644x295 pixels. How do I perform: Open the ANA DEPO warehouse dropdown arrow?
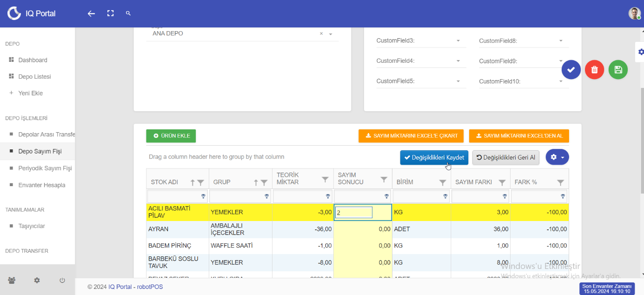[331, 34]
